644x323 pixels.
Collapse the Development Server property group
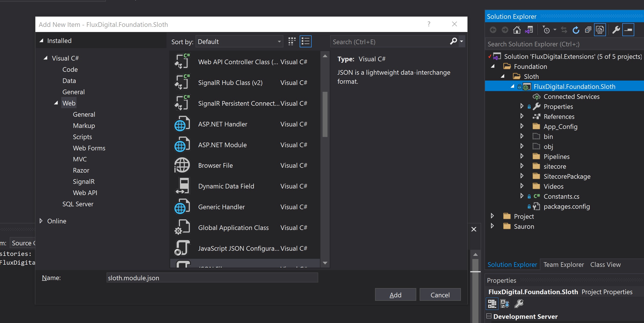click(489, 316)
